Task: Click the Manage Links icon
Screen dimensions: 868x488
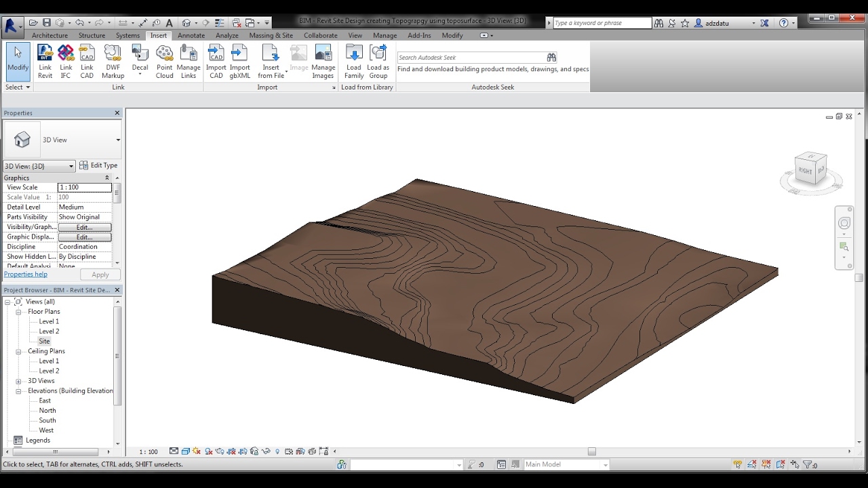Action: click(189, 61)
